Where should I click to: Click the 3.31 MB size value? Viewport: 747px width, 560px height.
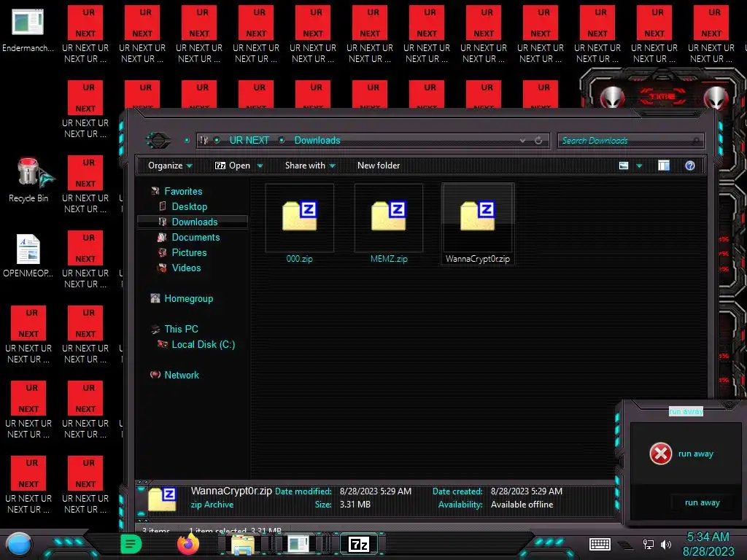(x=355, y=504)
